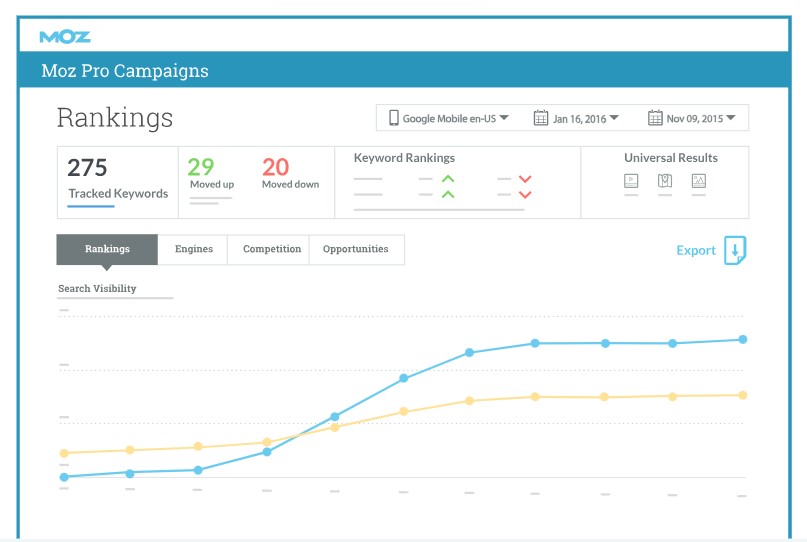Click the first blue data point on the chart
The width and height of the screenshot is (807, 542).
tap(64, 477)
